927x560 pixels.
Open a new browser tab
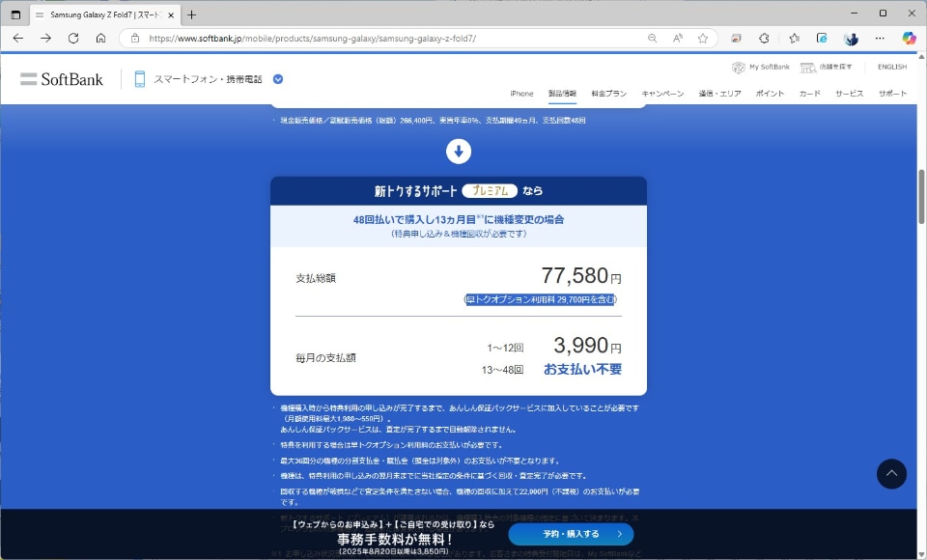pyautogui.click(x=191, y=14)
